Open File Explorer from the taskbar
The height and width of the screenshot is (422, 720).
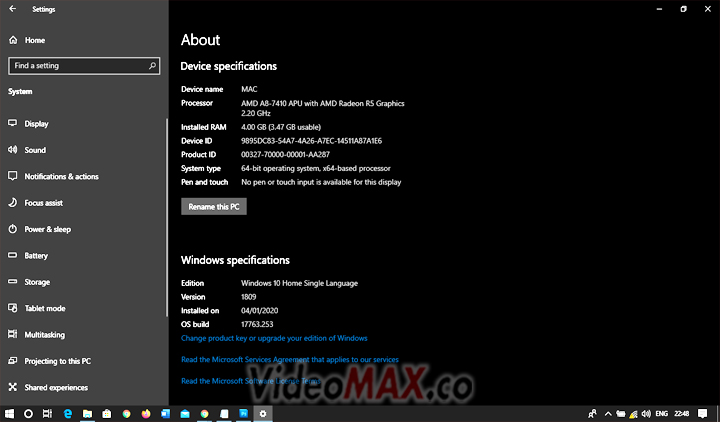pos(87,414)
